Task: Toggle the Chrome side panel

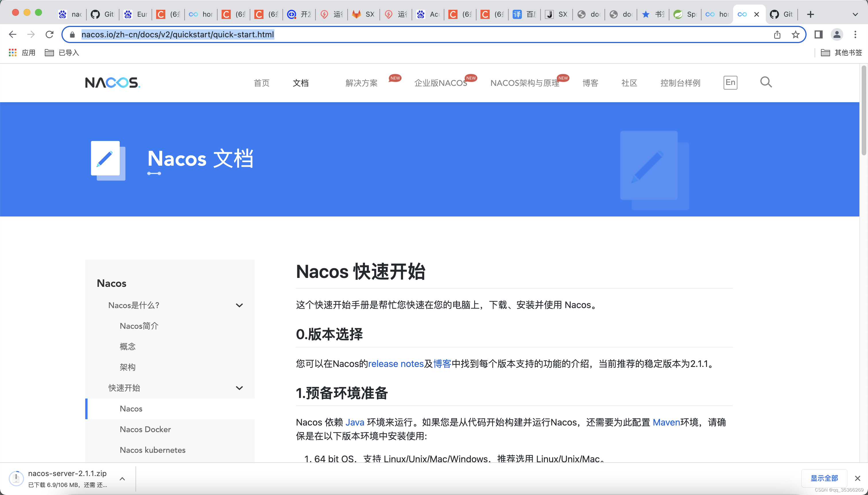Action: pyautogui.click(x=819, y=34)
